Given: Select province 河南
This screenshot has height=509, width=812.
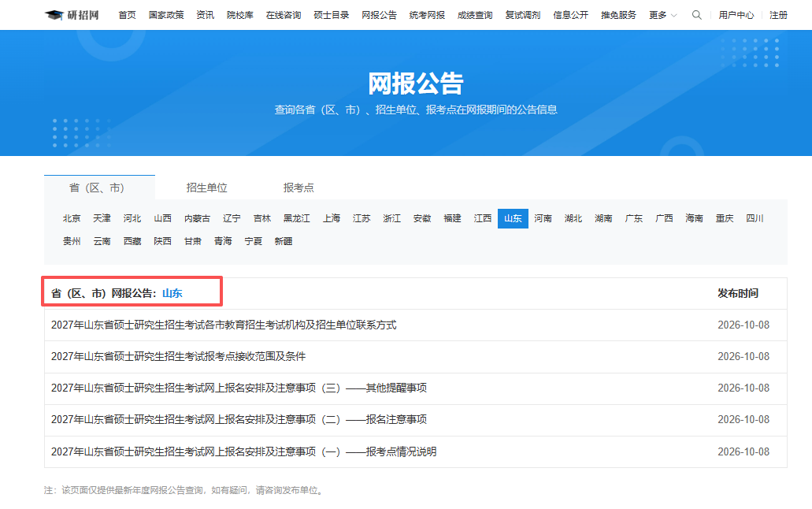Looking at the screenshot, I should click(543, 218).
